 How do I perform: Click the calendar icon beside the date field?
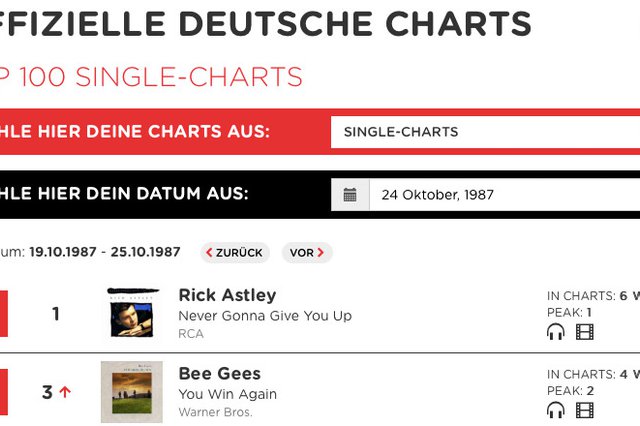pos(350,195)
